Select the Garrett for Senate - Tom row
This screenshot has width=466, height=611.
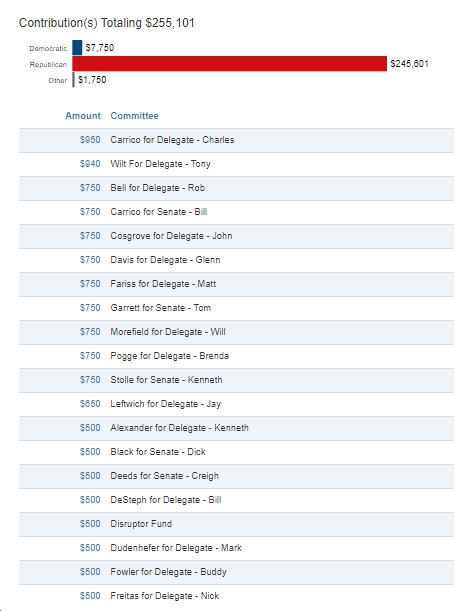[236, 308]
